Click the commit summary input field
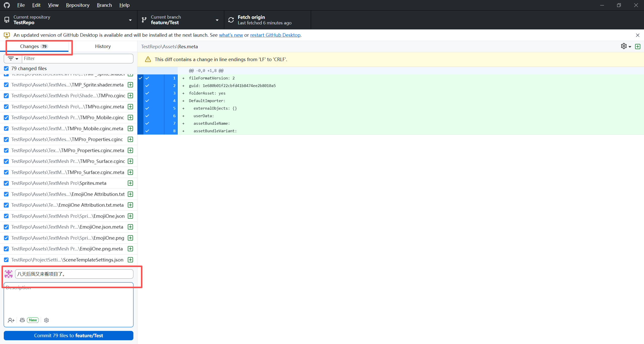644x344 pixels. 74,274
